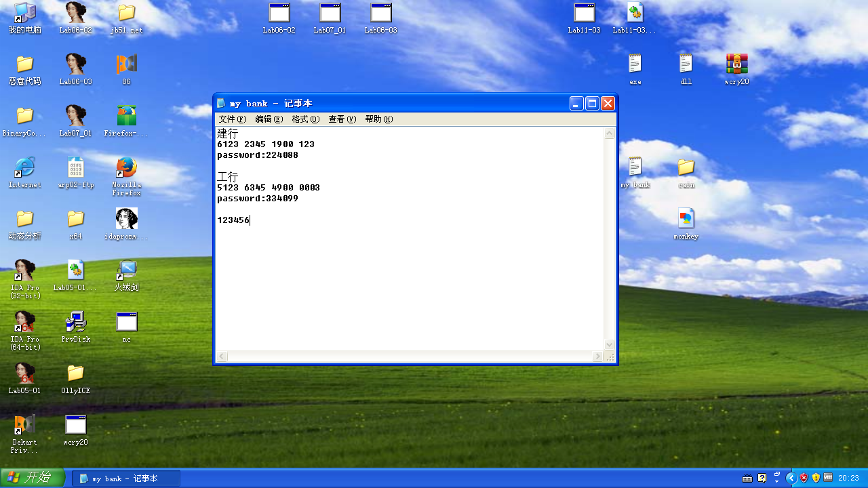Click the red security alert shield icon

804,479
